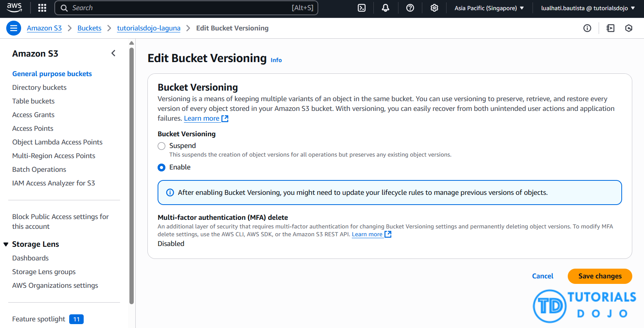The width and height of the screenshot is (644, 328).
Task: Toggle the hamburger navigation menu
Action: [x=14, y=28]
